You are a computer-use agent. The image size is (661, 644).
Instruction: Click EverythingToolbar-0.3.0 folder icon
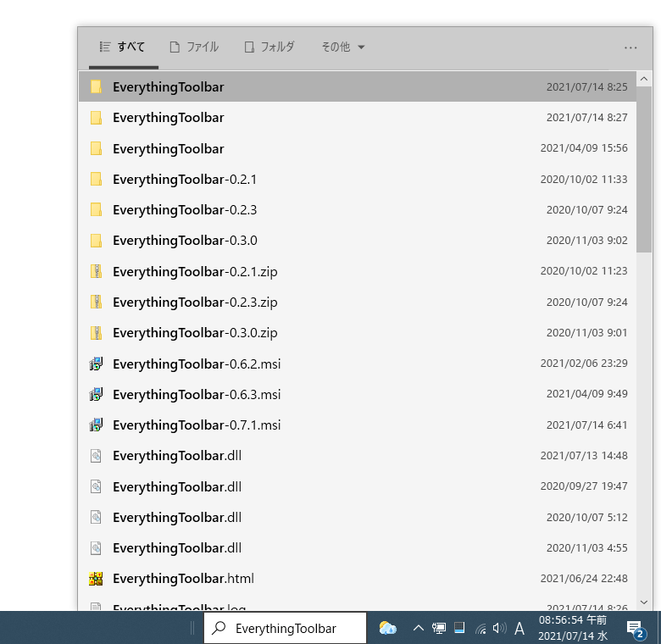tap(96, 241)
